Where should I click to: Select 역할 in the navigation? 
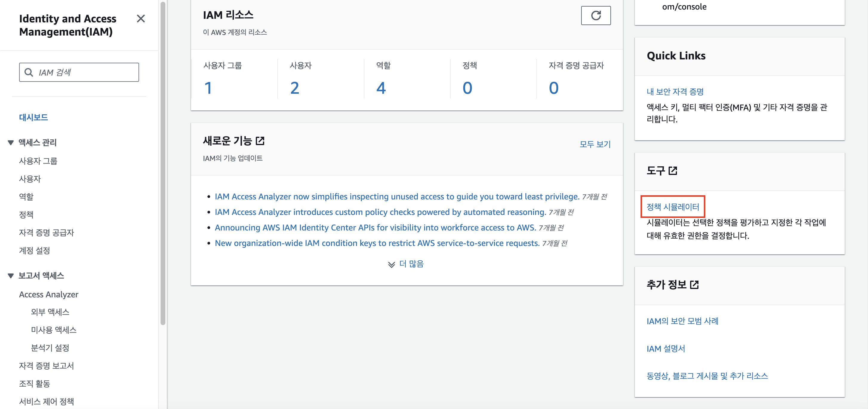(x=26, y=197)
